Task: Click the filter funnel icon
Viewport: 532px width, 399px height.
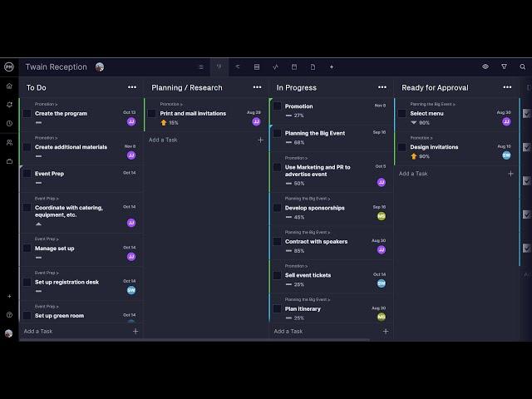Action: coord(504,66)
